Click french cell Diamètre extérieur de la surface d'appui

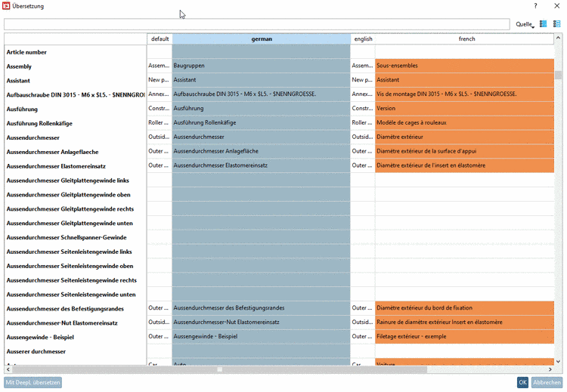pyautogui.click(x=465, y=151)
